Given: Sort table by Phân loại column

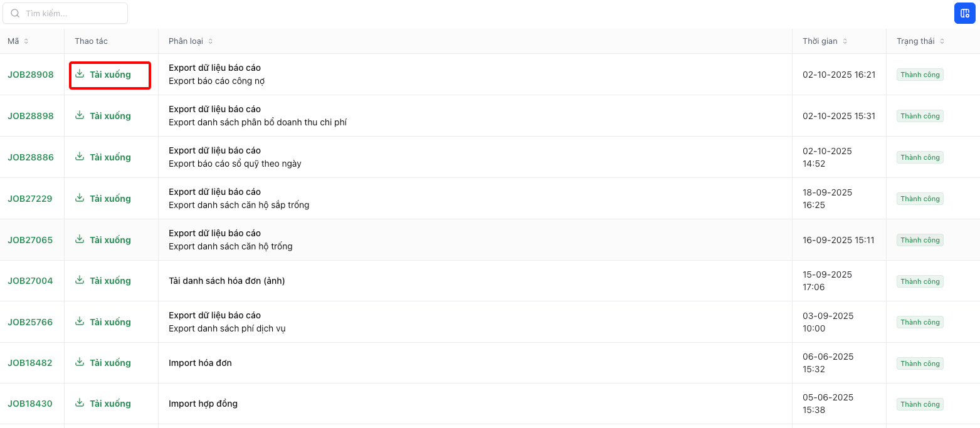Looking at the screenshot, I should point(210,41).
